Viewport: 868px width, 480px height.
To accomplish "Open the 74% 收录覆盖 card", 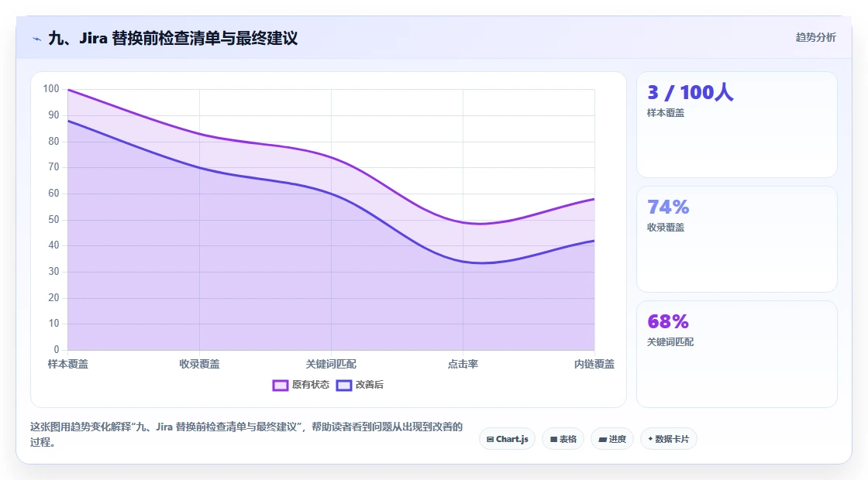I will point(737,239).
